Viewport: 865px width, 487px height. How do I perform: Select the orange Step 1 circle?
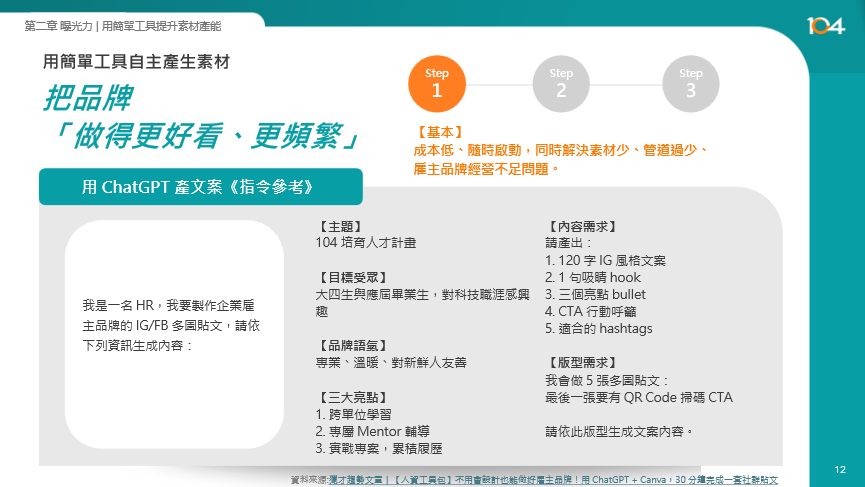coord(437,83)
